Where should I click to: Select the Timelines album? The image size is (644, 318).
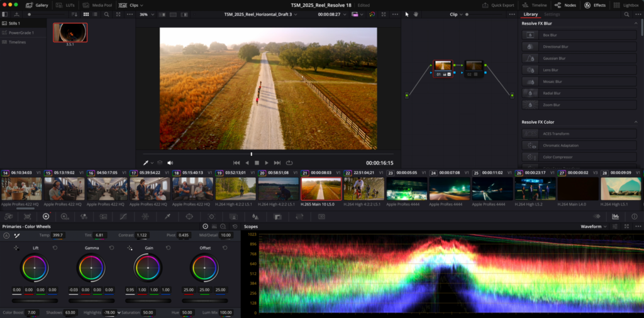(23, 42)
